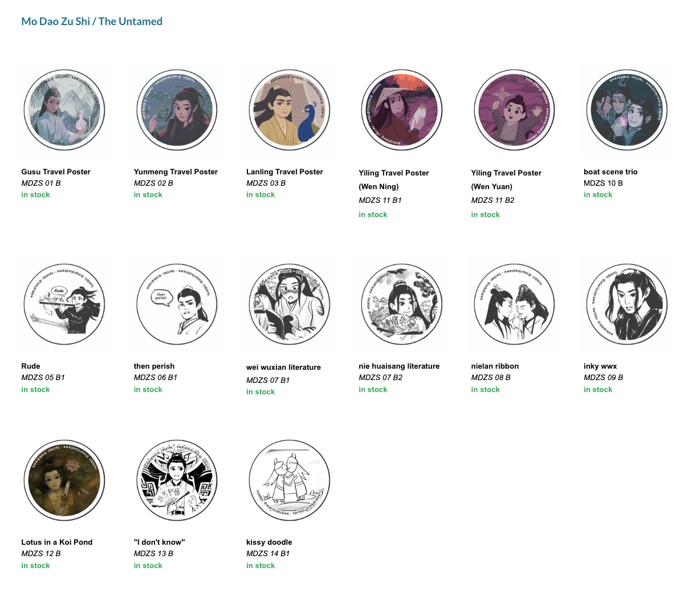
Task: Open the inky wwx product title
Action: [x=600, y=366]
